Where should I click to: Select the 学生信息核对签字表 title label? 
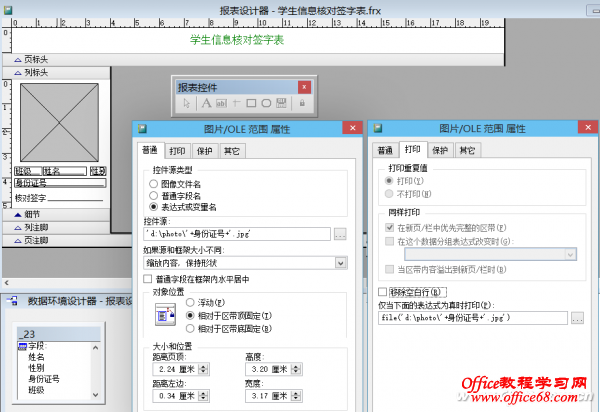point(237,40)
